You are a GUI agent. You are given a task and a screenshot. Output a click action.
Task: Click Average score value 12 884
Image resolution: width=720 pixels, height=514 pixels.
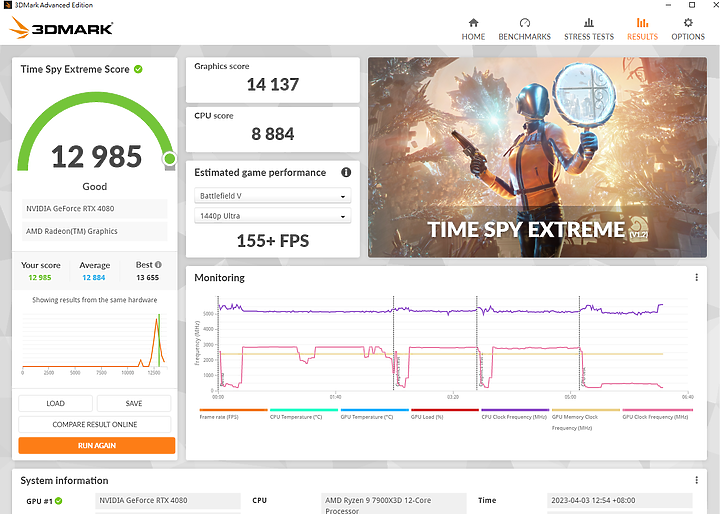(94, 277)
